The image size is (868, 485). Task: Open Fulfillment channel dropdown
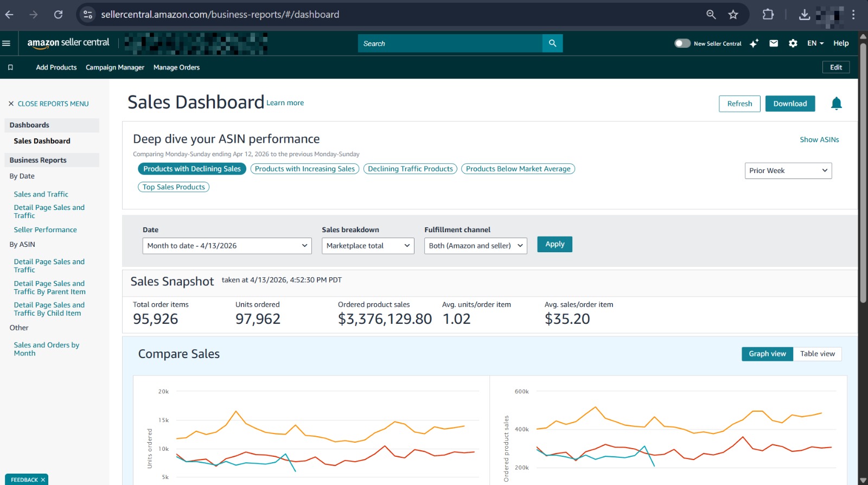(475, 246)
